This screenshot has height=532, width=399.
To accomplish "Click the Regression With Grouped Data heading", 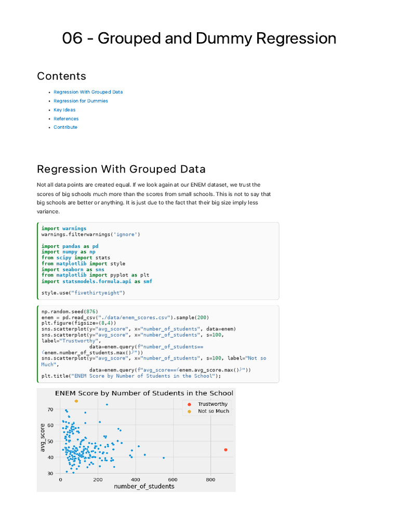I will click(121, 169).
